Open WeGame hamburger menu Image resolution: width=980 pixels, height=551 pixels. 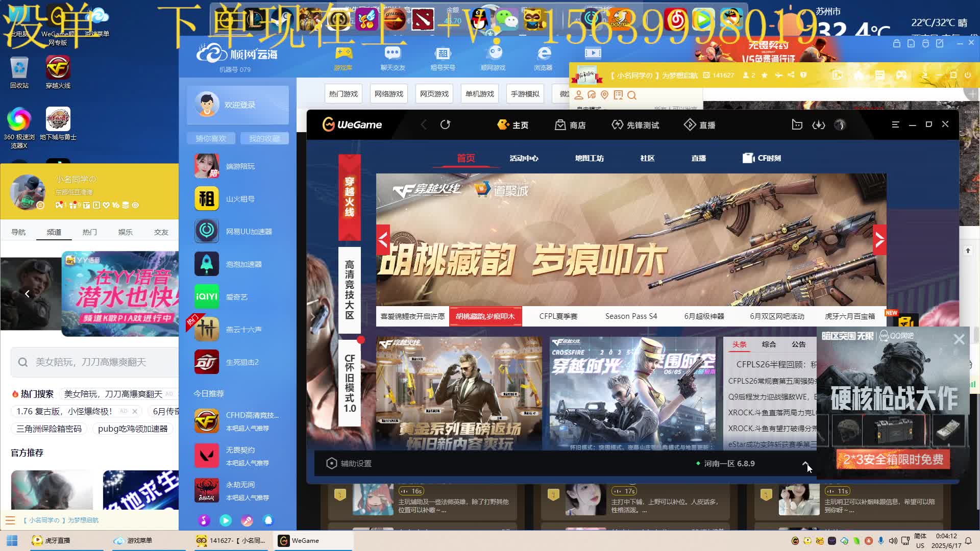click(x=895, y=124)
